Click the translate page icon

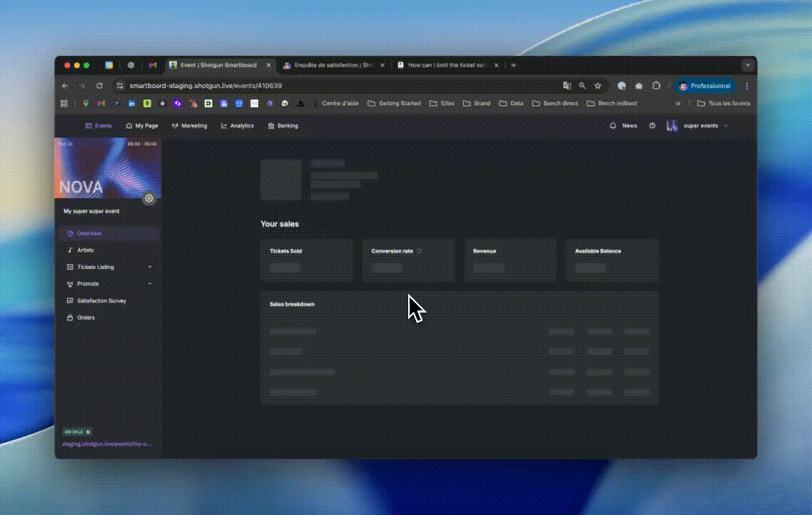click(x=567, y=86)
